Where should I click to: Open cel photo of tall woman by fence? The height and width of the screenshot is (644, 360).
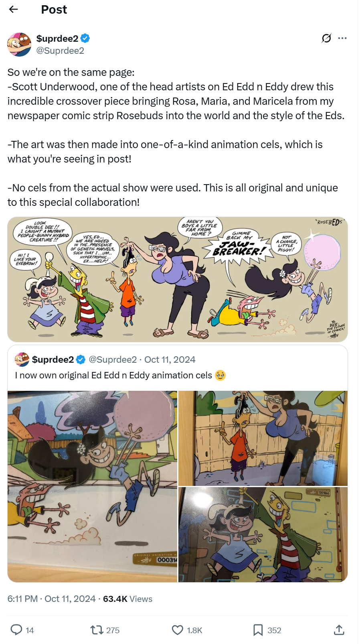click(x=263, y=438)
